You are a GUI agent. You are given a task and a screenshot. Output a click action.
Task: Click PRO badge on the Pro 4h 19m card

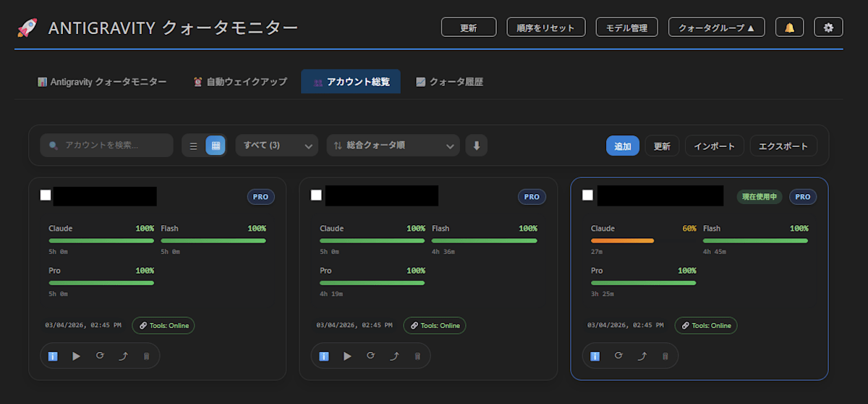point(532,196)
